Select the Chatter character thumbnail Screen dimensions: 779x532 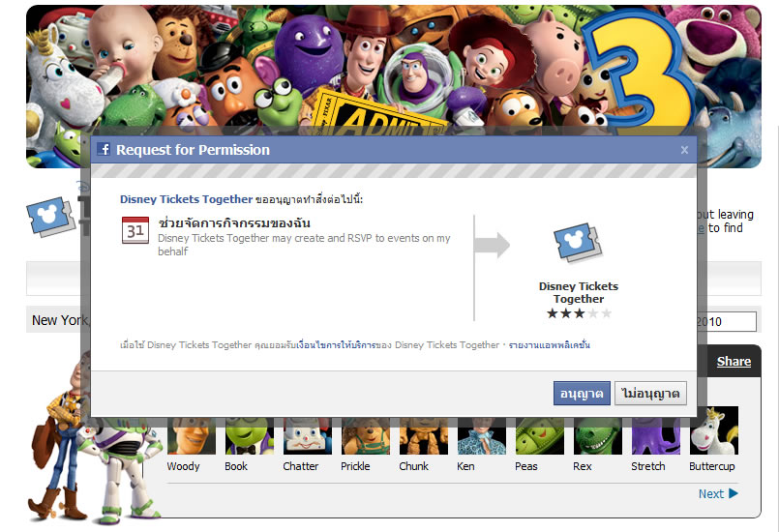[x=308, y=436]
